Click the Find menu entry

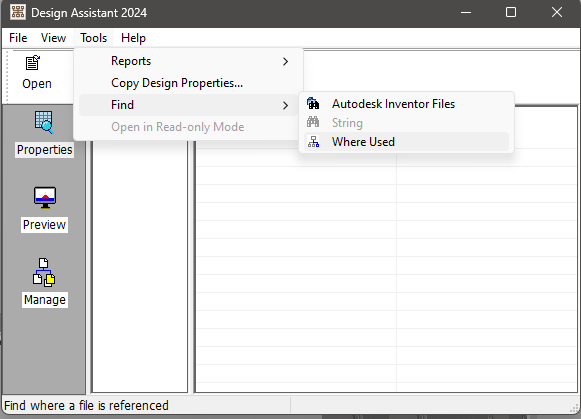click(188, 105)
